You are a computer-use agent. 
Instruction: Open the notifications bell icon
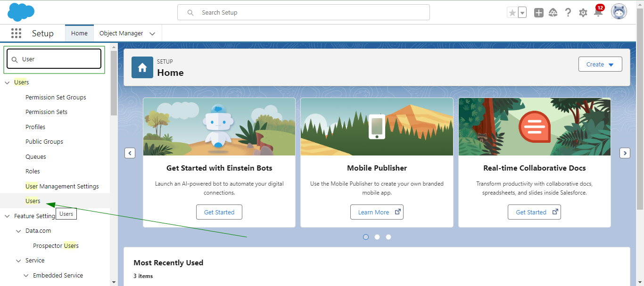pos(598,13)
